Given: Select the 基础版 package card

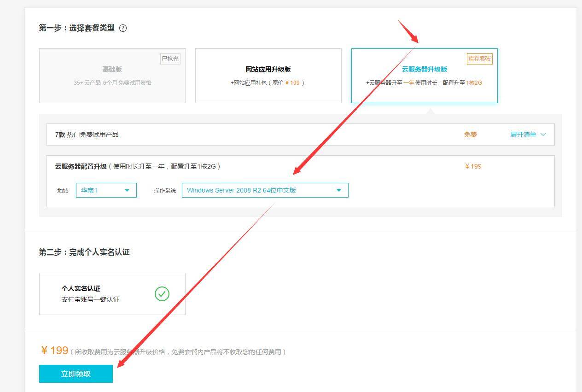Looking at the screenshot, I should tap(112, 76).
